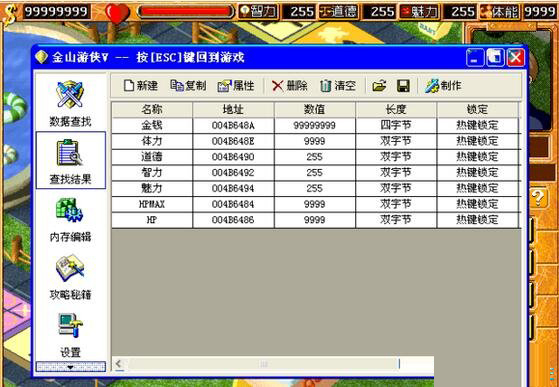
Task: Open 属性 properties from the toolbar
Action: 236,86
